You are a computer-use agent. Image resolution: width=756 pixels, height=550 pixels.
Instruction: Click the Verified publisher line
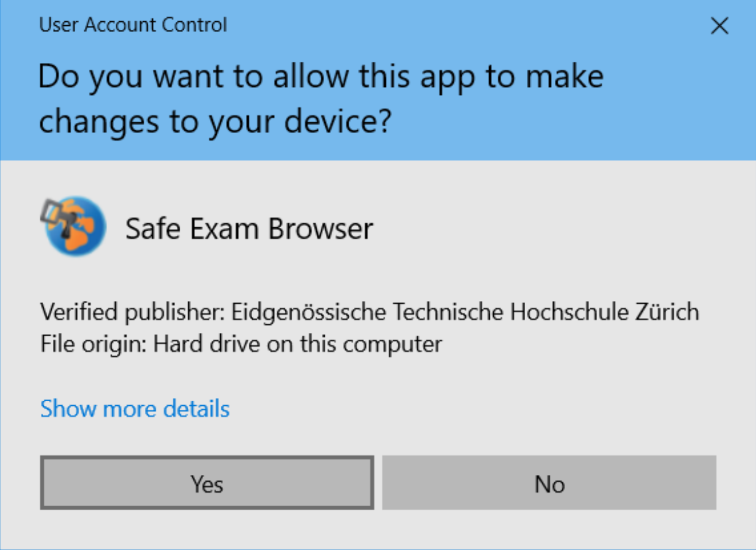click(x=370, y=312)
